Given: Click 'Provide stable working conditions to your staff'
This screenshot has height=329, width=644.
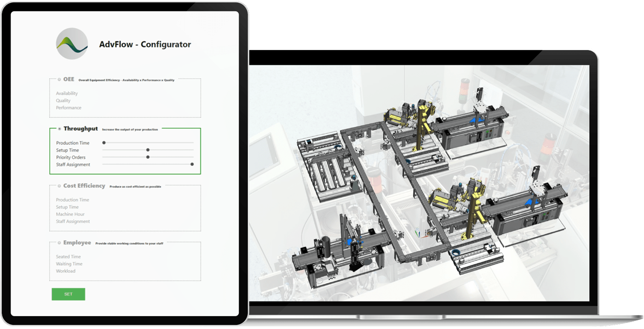Looking at the screenshot, I should click(129, 244).
